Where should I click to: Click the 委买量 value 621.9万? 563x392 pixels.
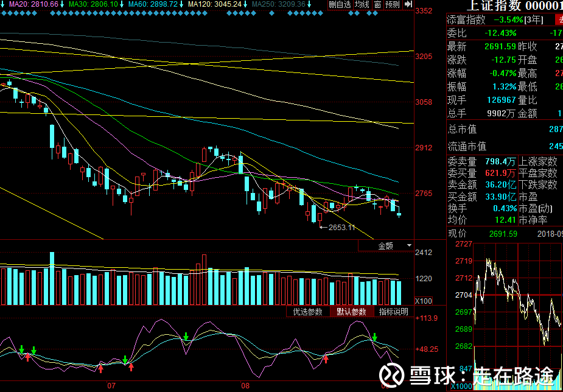click(x=501, y=173)
